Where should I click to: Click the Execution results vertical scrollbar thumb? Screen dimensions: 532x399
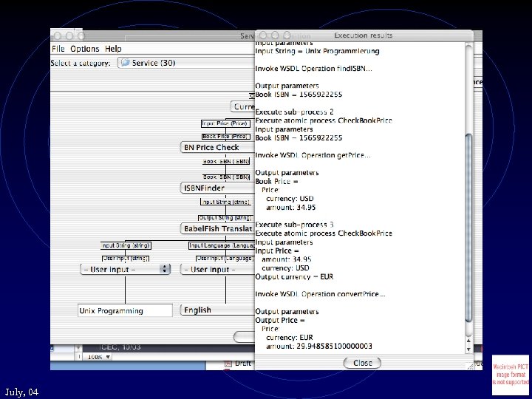pos(468,228)
